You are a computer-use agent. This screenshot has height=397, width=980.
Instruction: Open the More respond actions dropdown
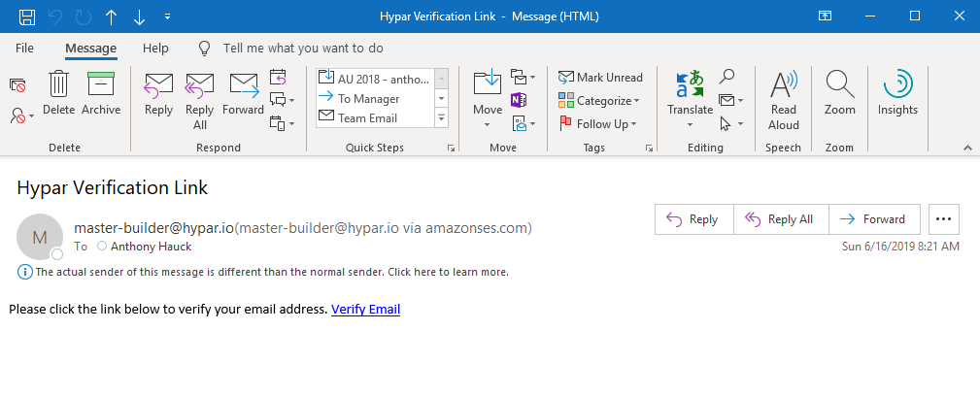[x=282, y=123]
